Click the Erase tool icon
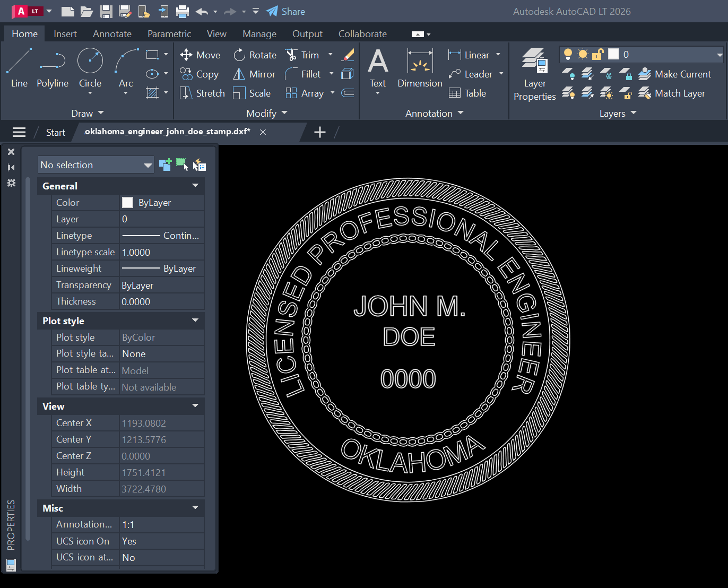 point(348,55)
